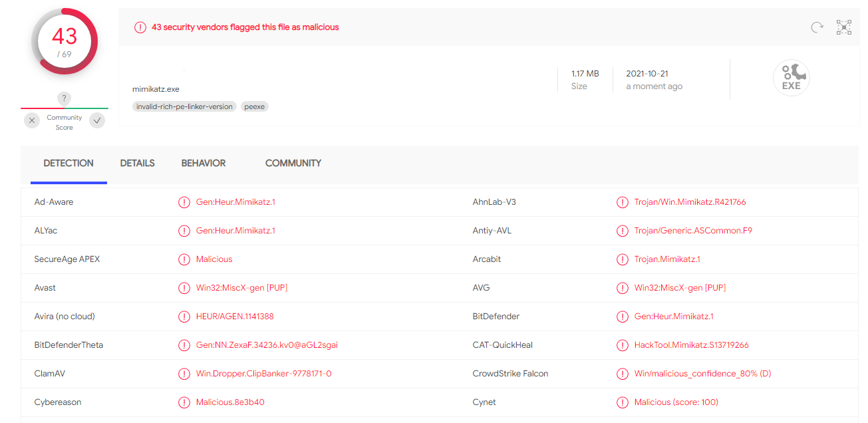
Task: Click the alert icon beside ClamAV's detection
Action: [x=184, y=373]
